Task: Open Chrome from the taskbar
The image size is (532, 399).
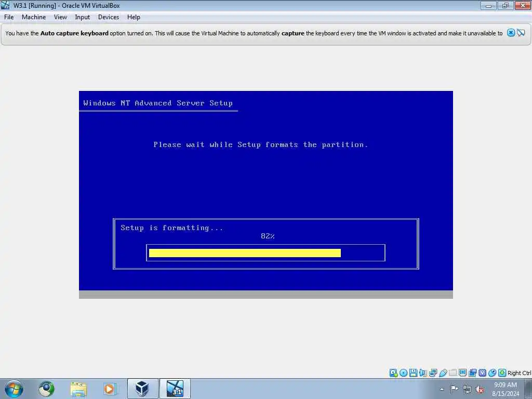Action: pyautogui.click(x=46, y=389)
